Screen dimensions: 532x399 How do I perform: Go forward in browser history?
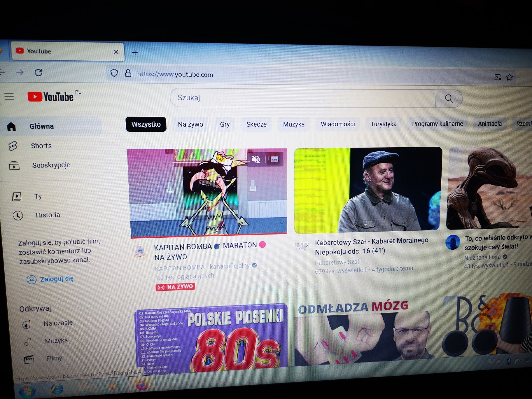pyautogui.click(x=20, y=72)
